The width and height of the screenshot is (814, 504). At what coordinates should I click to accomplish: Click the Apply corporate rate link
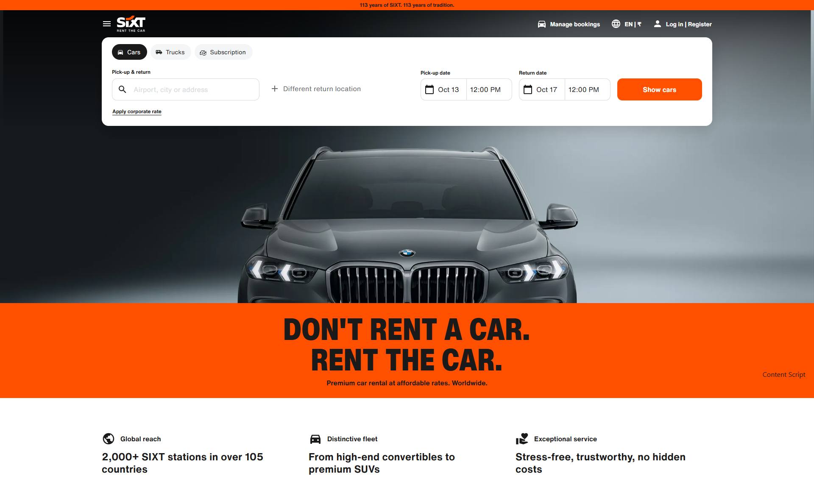[x=137, y=111]
